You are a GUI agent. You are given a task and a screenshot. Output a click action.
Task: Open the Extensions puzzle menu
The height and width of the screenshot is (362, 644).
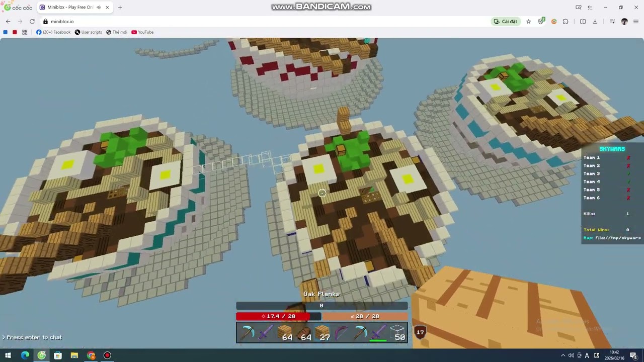click(566, 22)
